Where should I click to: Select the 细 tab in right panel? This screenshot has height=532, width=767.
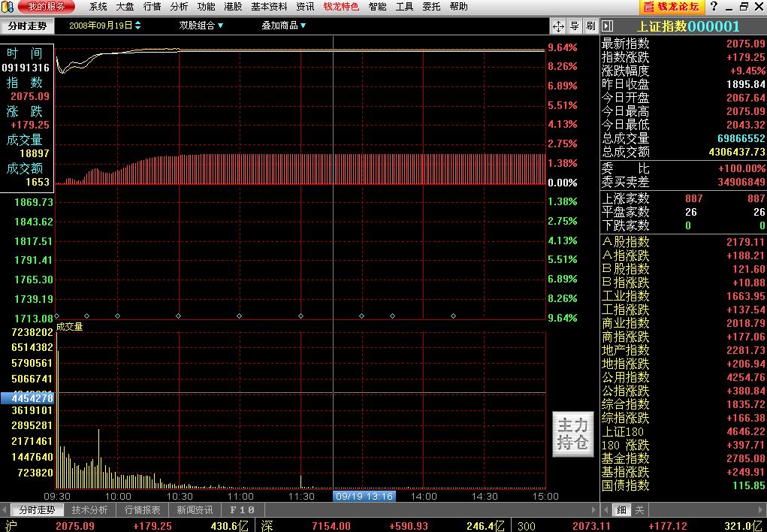click(621, 510)
